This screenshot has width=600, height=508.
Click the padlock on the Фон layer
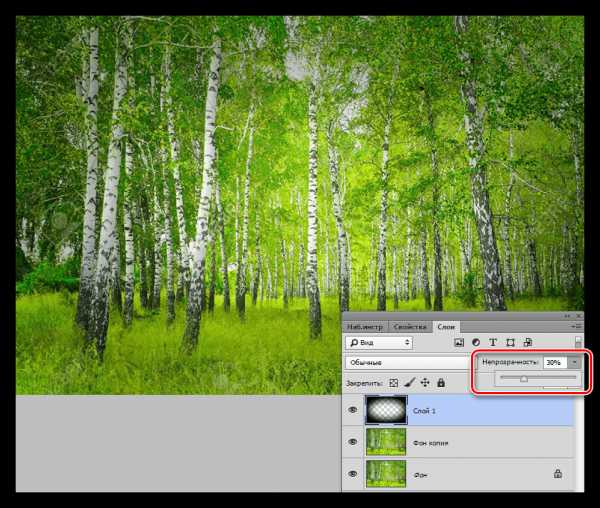pos(558,474)
